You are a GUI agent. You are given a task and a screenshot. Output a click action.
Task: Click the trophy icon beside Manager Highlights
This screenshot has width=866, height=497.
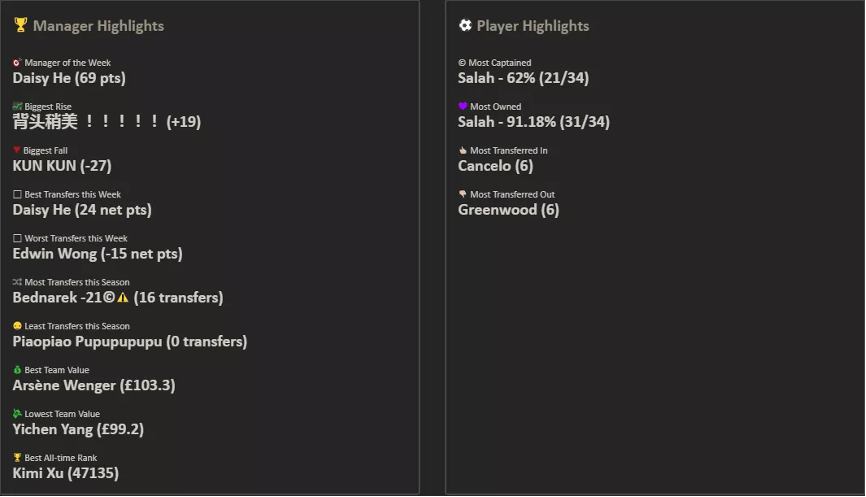20,25
